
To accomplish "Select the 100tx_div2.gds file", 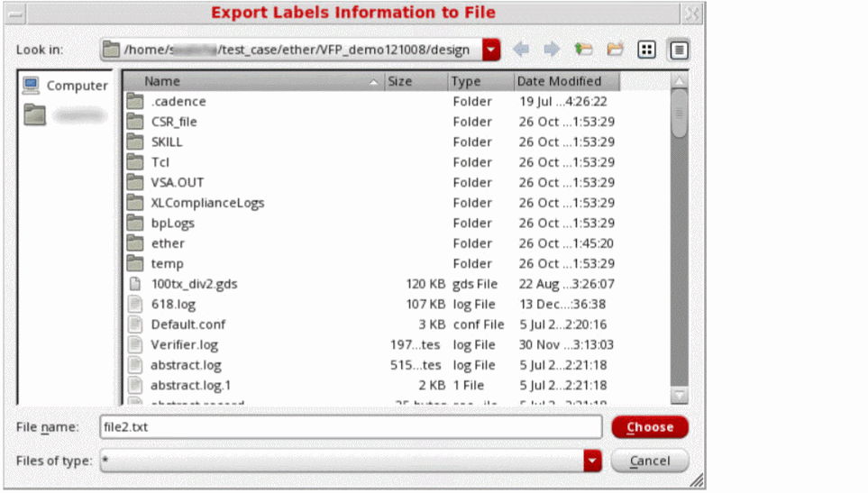I will pos(195,285).
